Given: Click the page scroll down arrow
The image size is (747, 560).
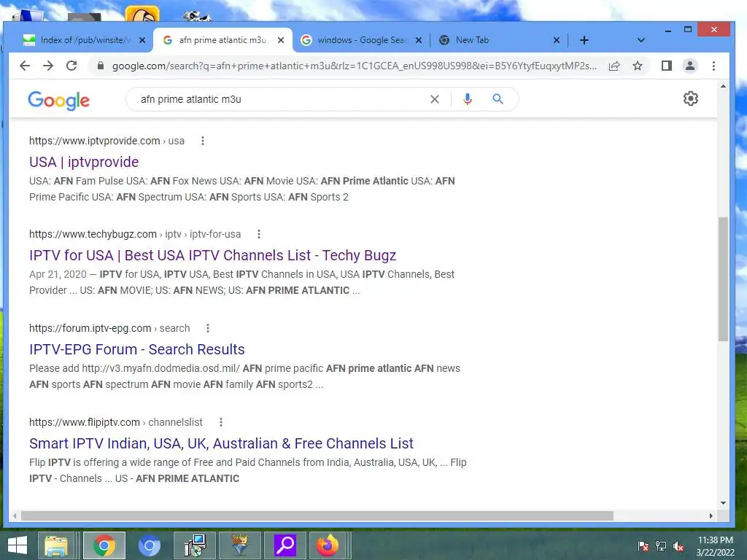Looking at the screenshot, I should [x=723, y=503].
